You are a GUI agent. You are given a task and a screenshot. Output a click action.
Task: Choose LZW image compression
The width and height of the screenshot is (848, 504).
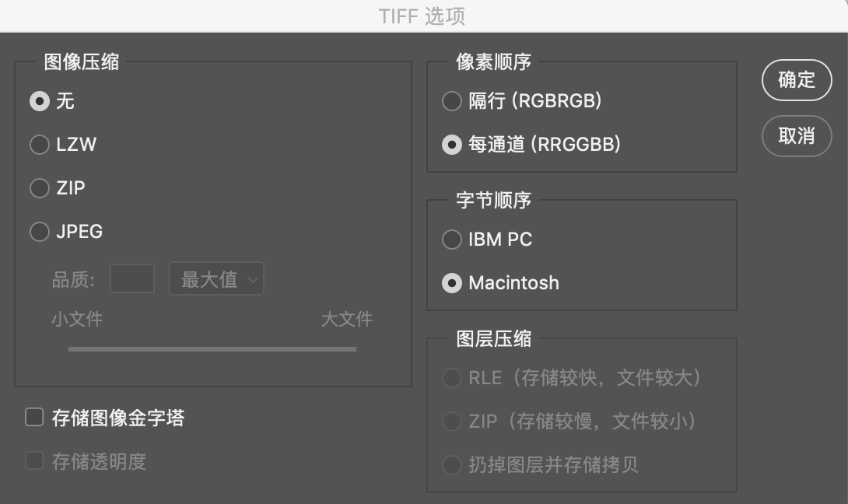point(39,145)
